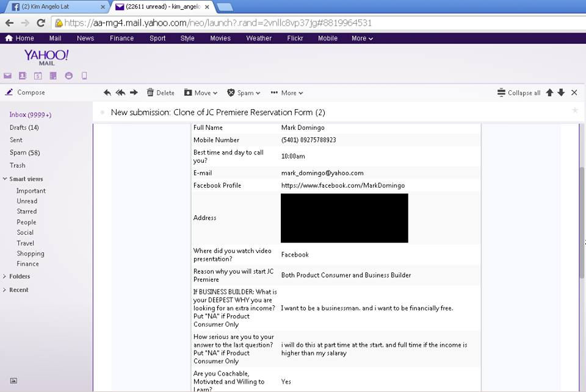Open Movies in the navigation bar
This screenshot has width=586, height=392.
click(220, 38)
